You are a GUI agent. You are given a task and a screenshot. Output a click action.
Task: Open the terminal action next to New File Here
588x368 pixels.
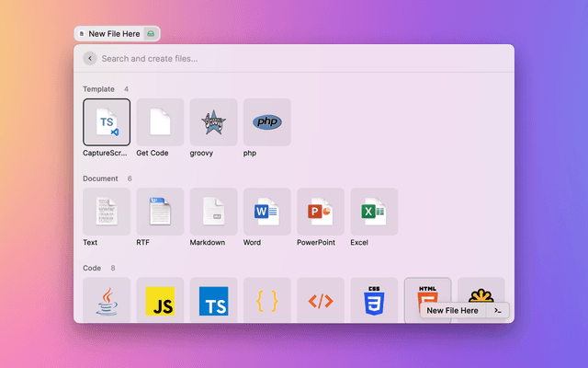point(498,311)
